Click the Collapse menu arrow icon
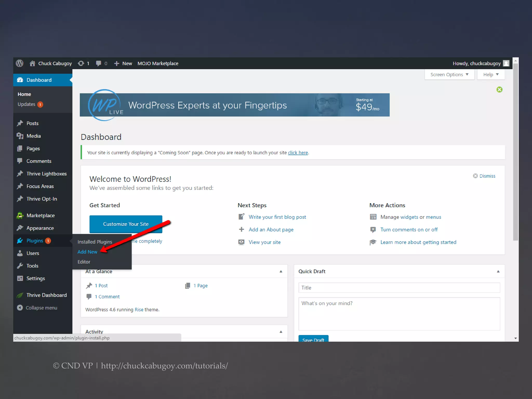Image resolution: width=532 pixels, height=399 pixels. (20, 308)
